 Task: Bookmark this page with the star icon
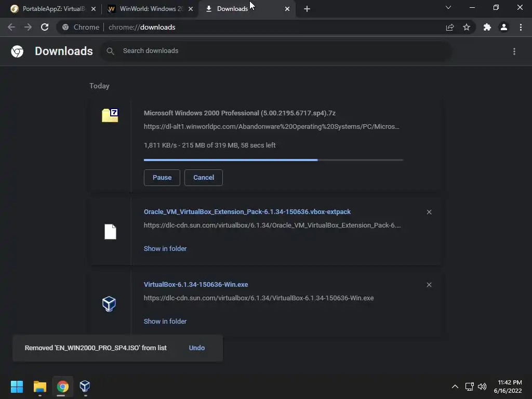(467, 27)
